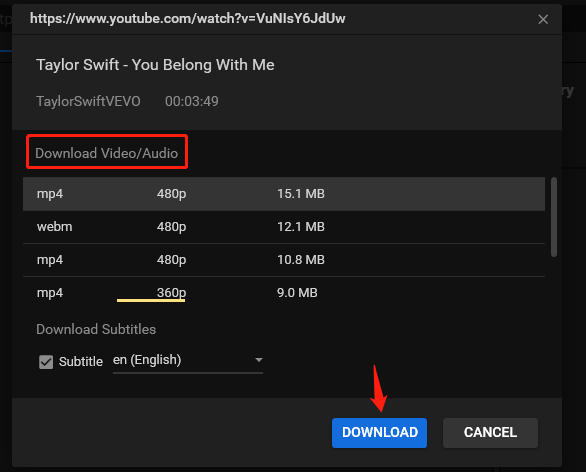586x472 pixels.
Task: Click the 15.1 MB file size value
Action: tap(301, 194)
